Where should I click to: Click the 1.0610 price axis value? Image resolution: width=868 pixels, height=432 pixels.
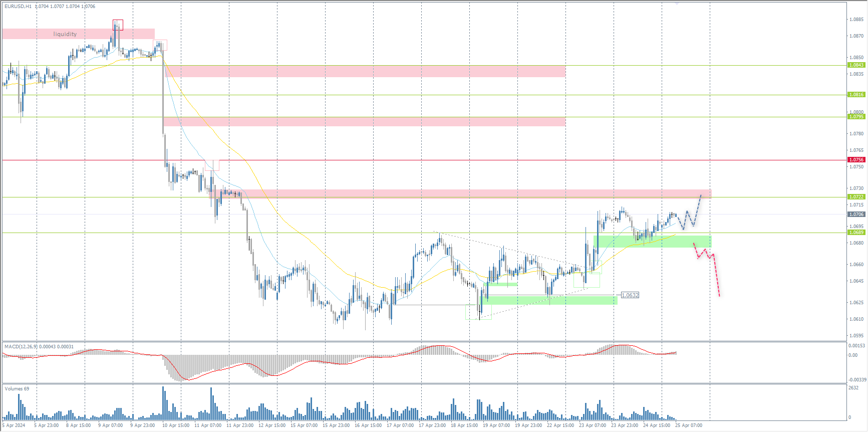click(856, 319)
